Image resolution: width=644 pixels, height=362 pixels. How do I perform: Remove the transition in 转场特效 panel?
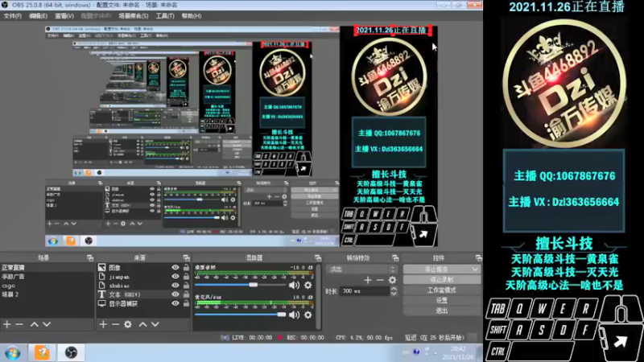(x=380, y=280)
